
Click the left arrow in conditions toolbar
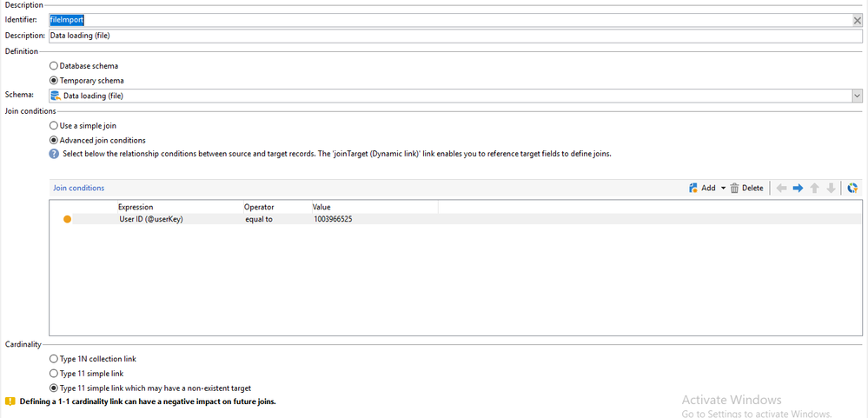click(x=781, y=188)
